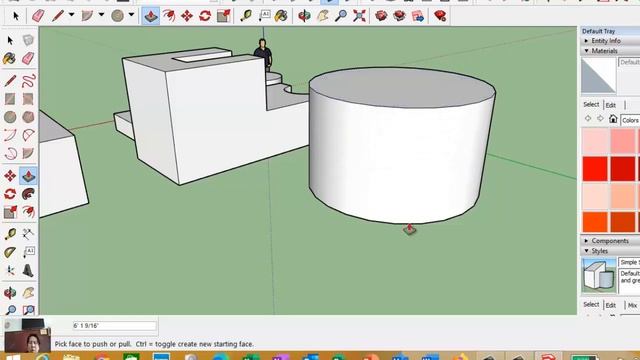Pick the bright orange color swatch
The image size is (640, 360).
pyautogui.click(x=595, y=222)
